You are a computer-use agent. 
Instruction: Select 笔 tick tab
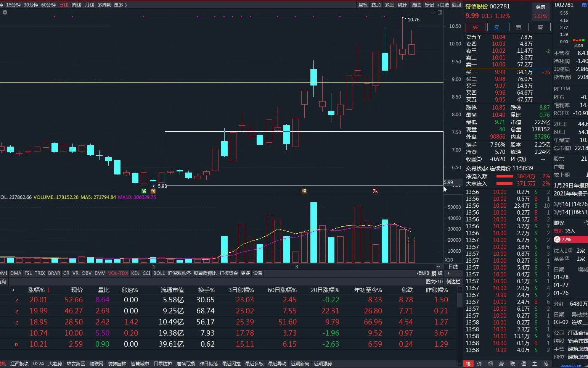point(468,364)
